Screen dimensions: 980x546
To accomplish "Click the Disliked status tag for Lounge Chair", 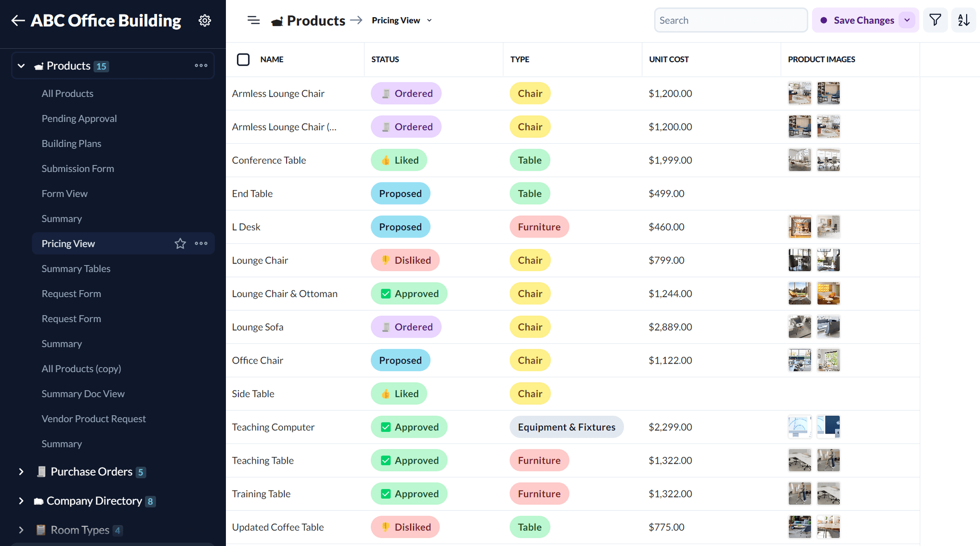I will [405, 260].
